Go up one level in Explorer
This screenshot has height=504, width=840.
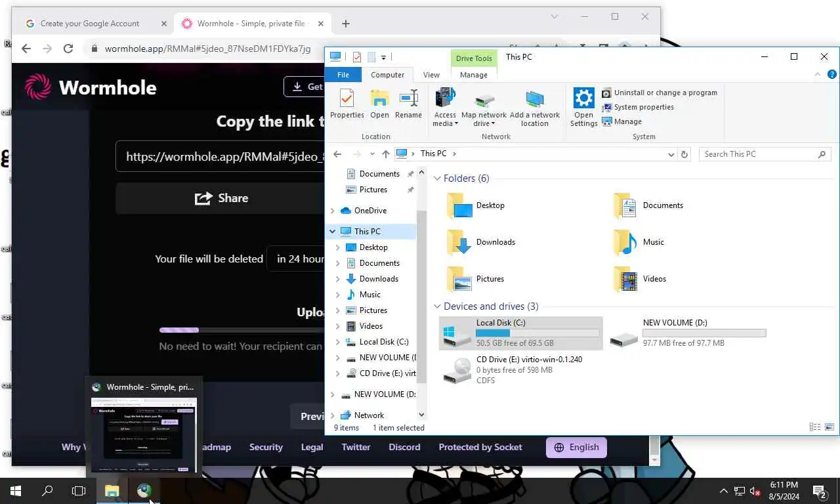[385, 154]
